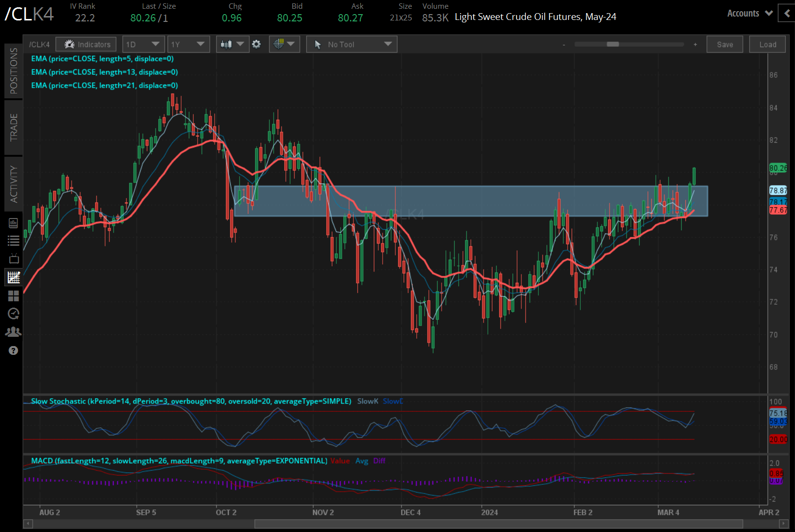Open chart settings gear icon

coord(257,44)
